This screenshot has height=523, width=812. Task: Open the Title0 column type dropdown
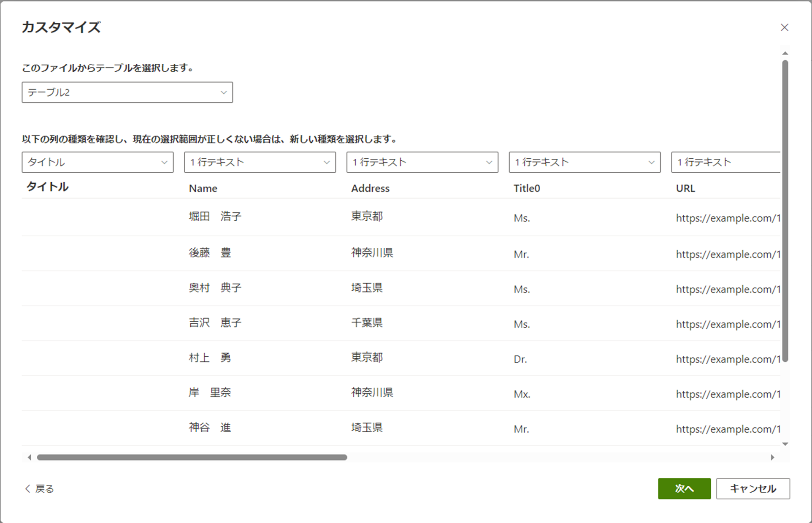coord(585,163)
